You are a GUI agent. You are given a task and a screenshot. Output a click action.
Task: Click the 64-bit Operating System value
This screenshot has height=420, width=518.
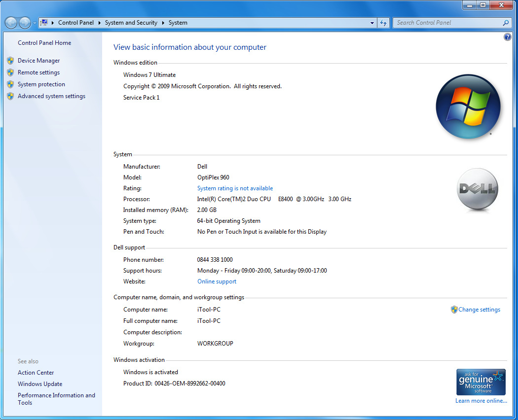pyautogui.click(x=228, y=220)
